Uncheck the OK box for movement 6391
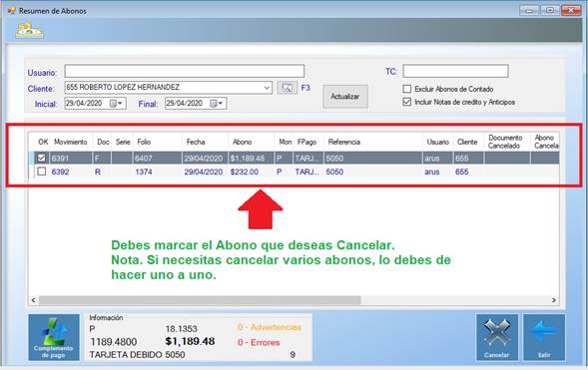The width and height of the screenshot is (588, 370). [x=41, y=158]
